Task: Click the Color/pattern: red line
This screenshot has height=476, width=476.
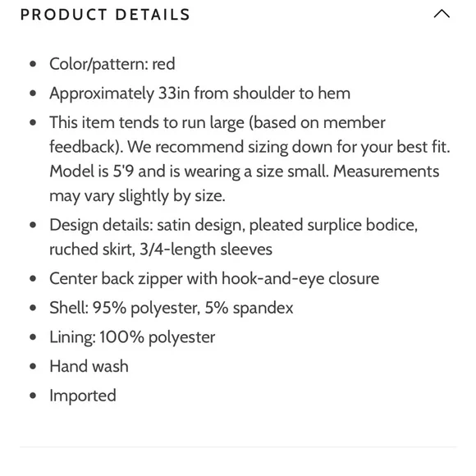Action: click(112, 64)
